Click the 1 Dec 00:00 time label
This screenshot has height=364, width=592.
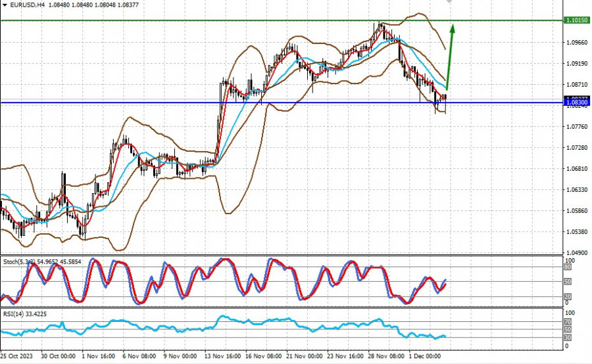pyautogui.click(x=425, y=356)
